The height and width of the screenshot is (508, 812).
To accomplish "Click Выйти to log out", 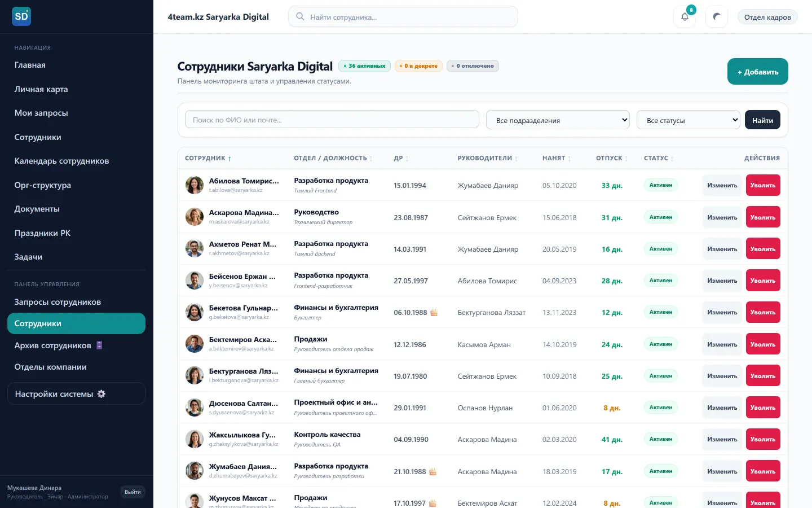I will 133,492.
